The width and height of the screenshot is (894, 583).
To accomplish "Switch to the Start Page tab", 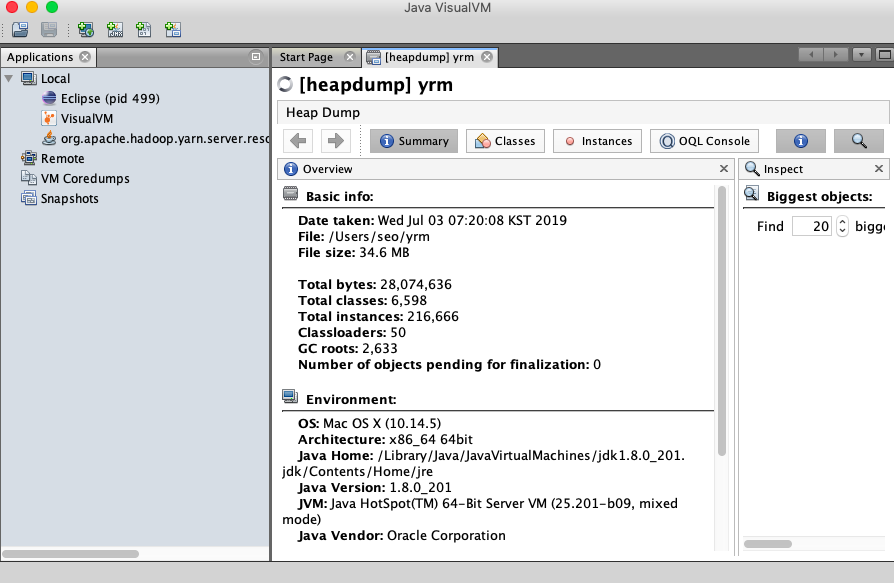I will click(x=306, y=57).
